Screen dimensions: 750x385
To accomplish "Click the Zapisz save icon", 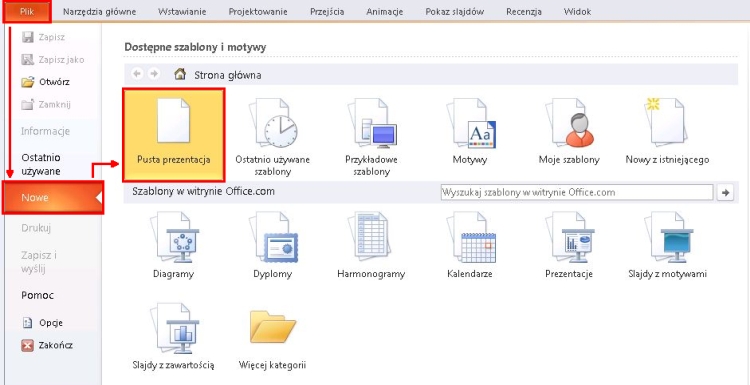I will point(28,37).
